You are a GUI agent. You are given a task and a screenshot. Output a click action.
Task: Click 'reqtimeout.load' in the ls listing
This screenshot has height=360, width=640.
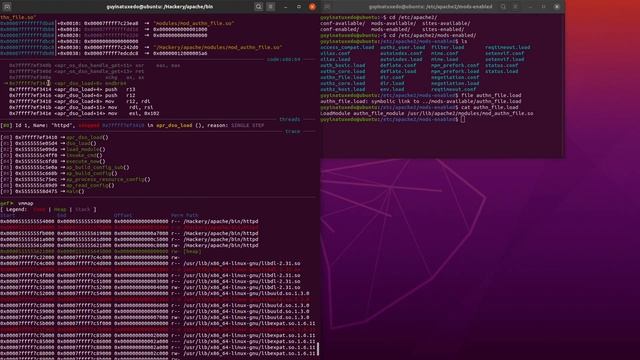coord(508,47)
